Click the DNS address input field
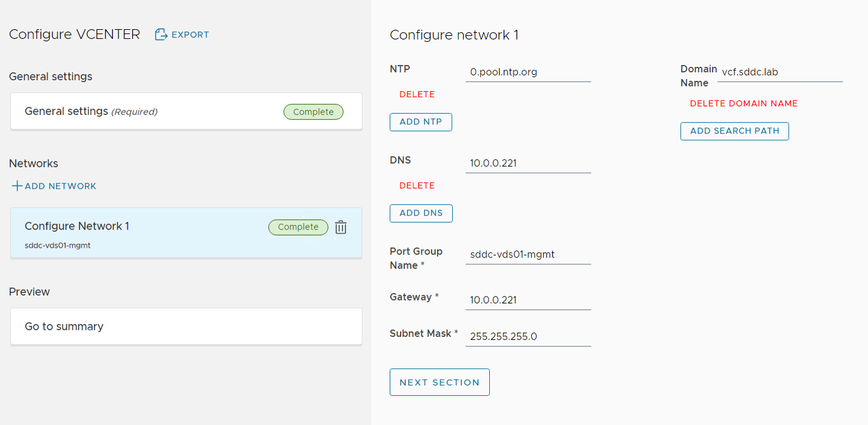The height and width of the screenshot is (425, 868). coord(527,163)
